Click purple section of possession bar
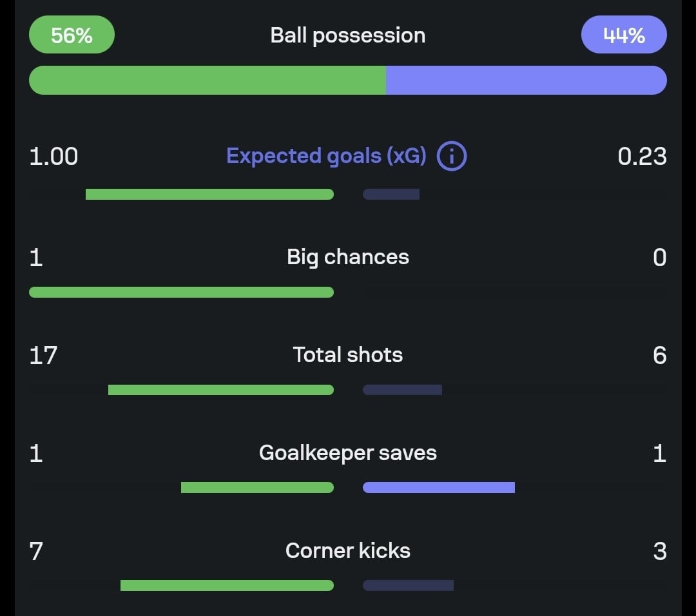The height and width of the screenshot is (616, 696). pyautogui.click(x=526, y=81)
